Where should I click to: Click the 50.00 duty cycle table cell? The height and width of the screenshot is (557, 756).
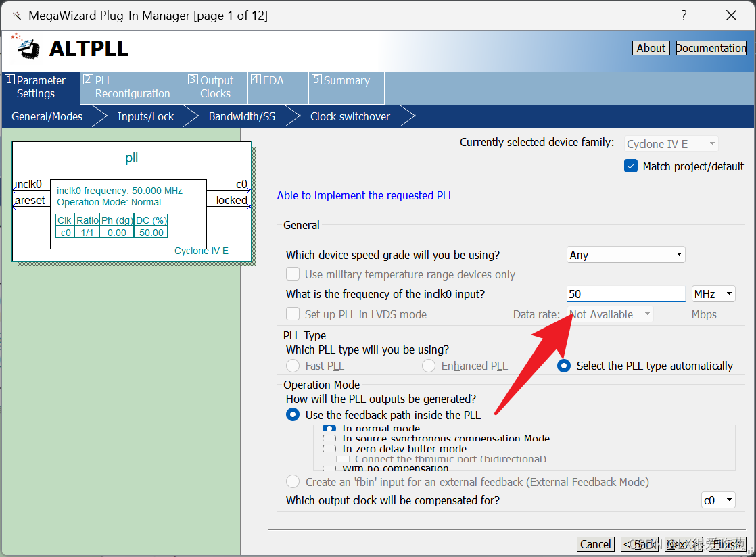coord(151,233)
